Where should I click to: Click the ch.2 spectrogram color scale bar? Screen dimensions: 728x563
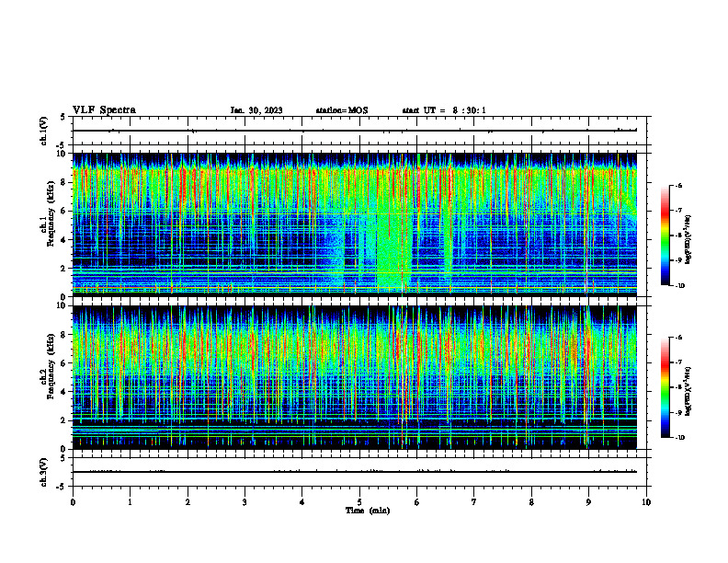[665, 387]
